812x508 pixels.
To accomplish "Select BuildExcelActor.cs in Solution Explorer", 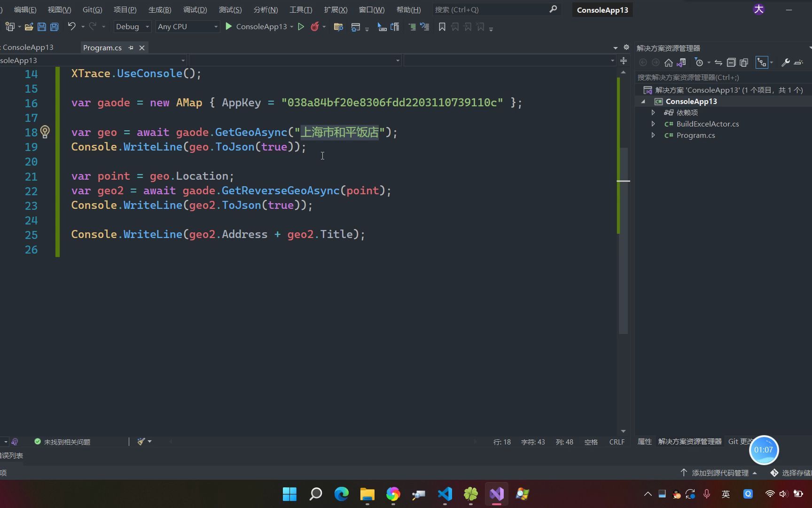I will click(x=707, y=124).
